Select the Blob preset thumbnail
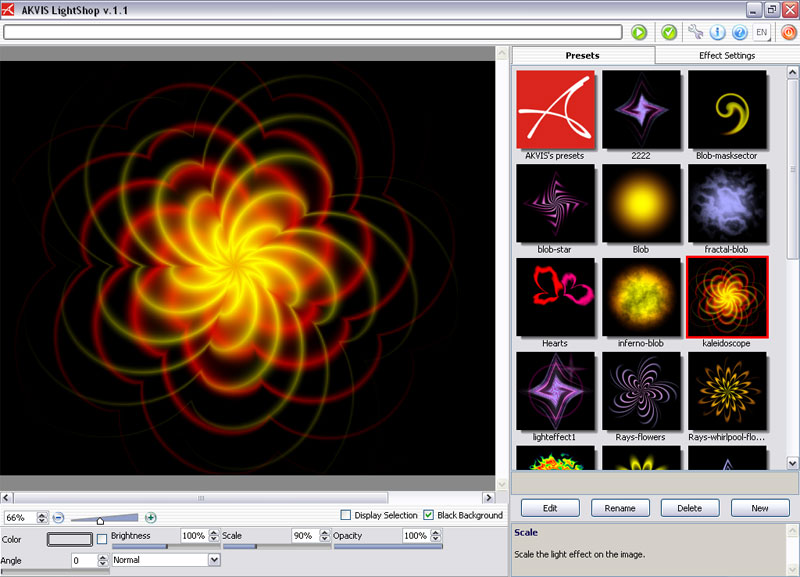 (641, 203)
